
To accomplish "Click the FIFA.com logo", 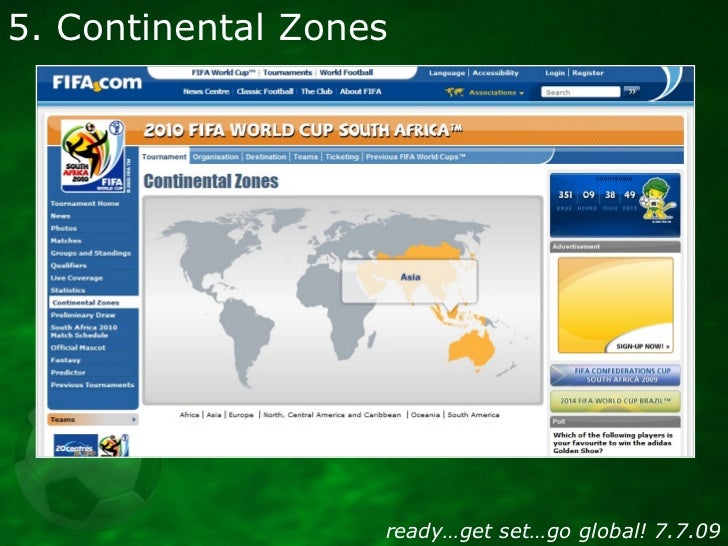I will (x=97, y=83).
